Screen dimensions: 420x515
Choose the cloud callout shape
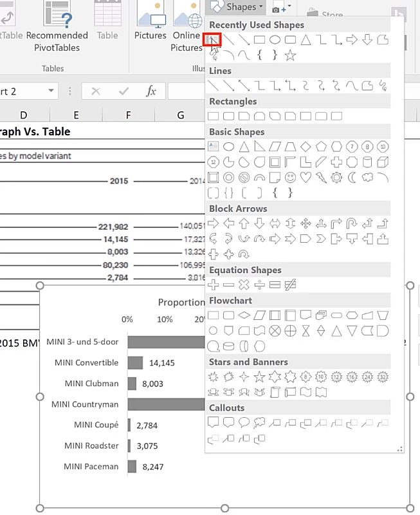coord(259,423)
